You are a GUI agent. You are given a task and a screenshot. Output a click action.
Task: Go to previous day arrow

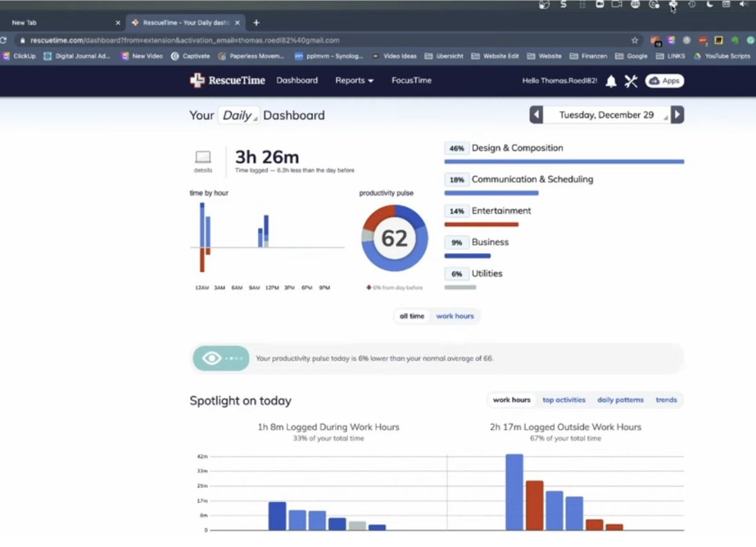click(536, 115)
